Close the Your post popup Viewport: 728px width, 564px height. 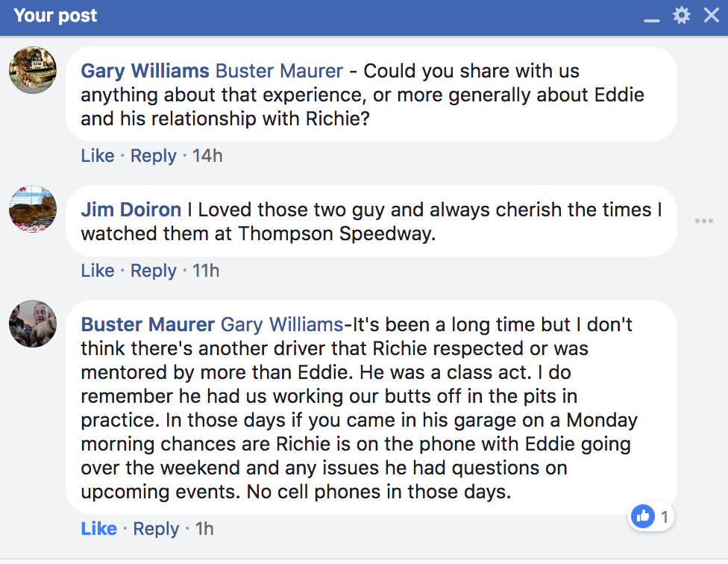pos(712,16)
